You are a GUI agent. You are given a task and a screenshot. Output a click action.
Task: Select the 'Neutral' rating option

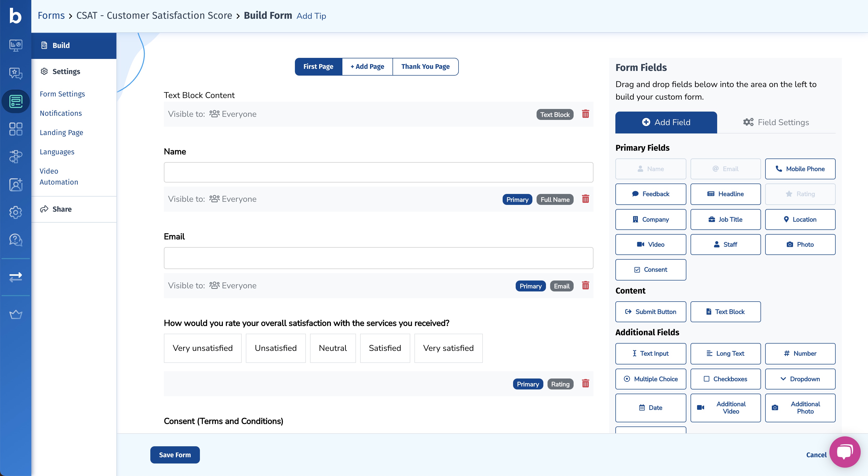tap(332, 348)
